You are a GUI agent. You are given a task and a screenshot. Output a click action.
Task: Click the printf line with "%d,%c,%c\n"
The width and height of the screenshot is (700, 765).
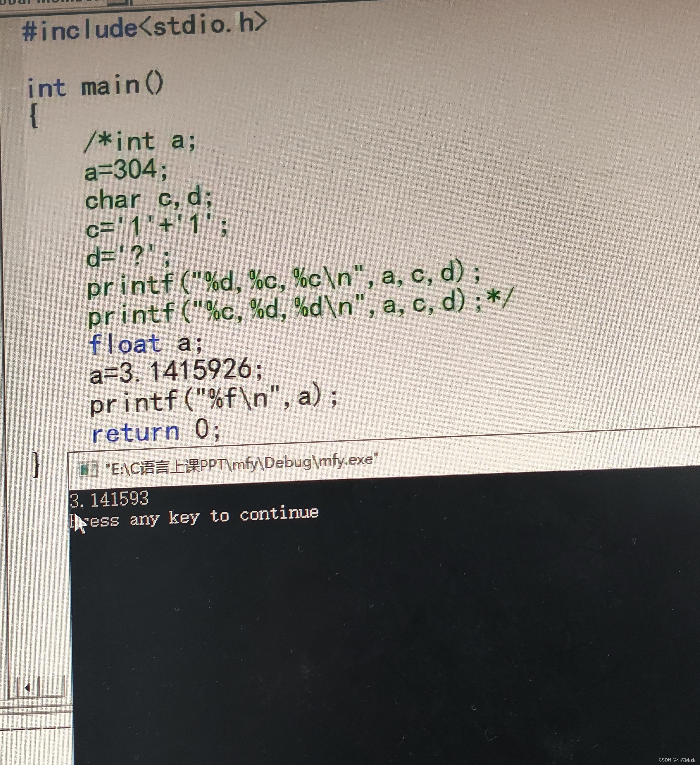(x=284, y=279)
